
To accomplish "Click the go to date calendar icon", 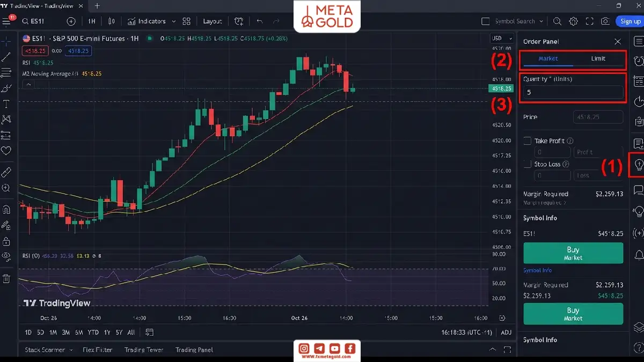I will [x=149, y=333].
